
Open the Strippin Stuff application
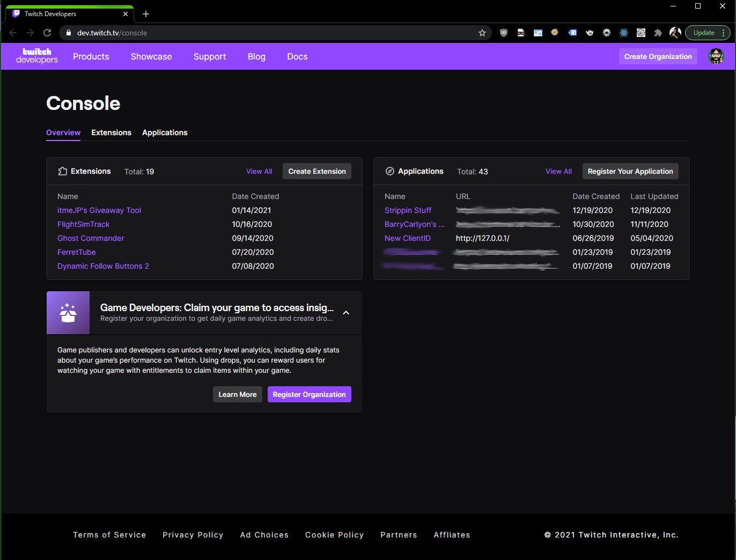pyautogui.click(x=408, y=210)
